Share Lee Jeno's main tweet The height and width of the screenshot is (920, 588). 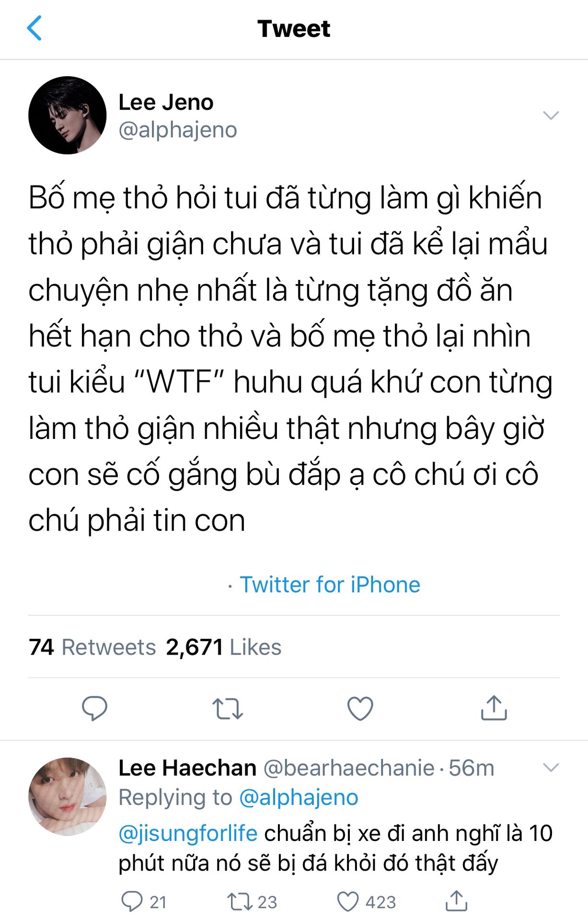click(494, 707)
